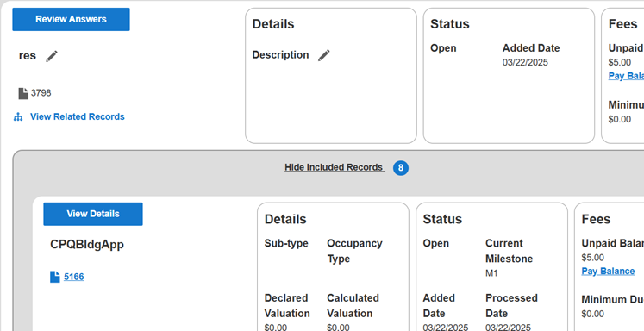Click Open status in top Status card

pyautogui.click(x=443, y=48)
